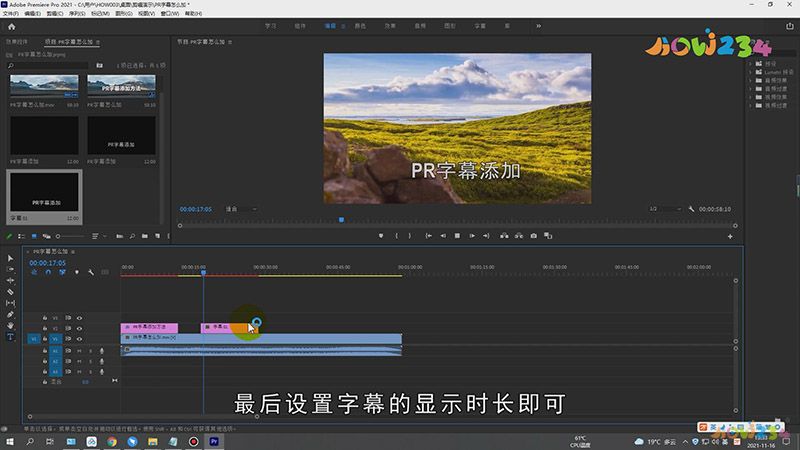Select the '字幕 01' clip on timeline
The image size is (800, 450).
pos(230,327)
